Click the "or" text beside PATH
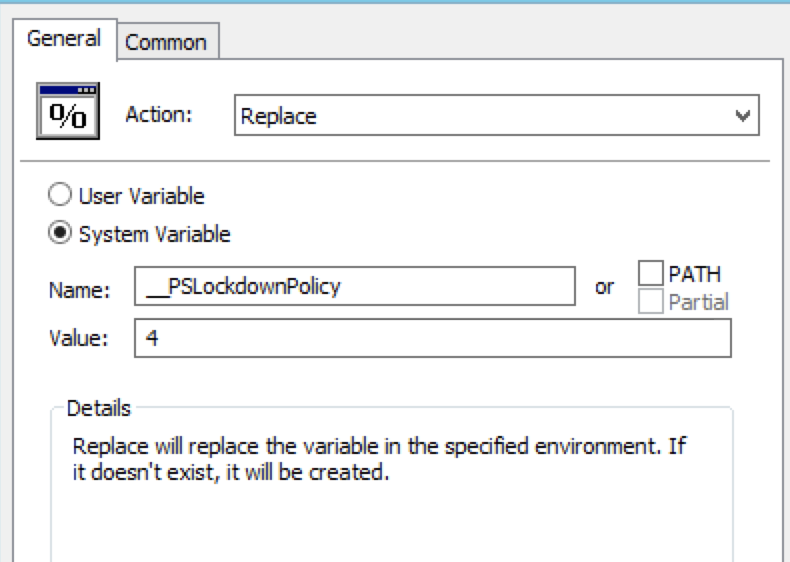 [x=604, y=287]
